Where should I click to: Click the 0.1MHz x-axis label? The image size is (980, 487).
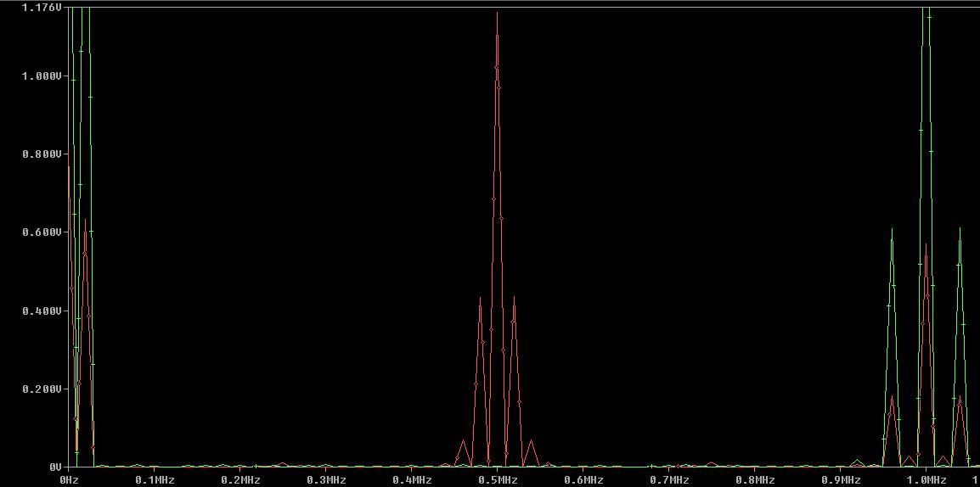point(155,479)
